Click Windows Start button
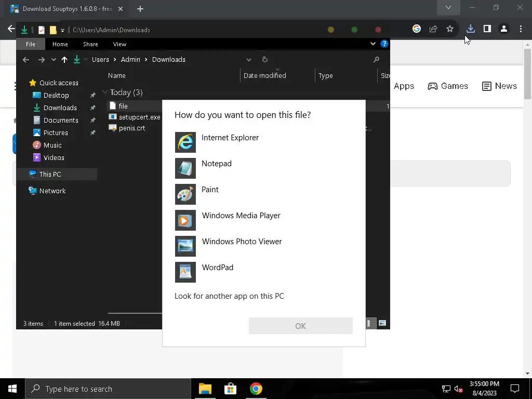 point(12,389)
